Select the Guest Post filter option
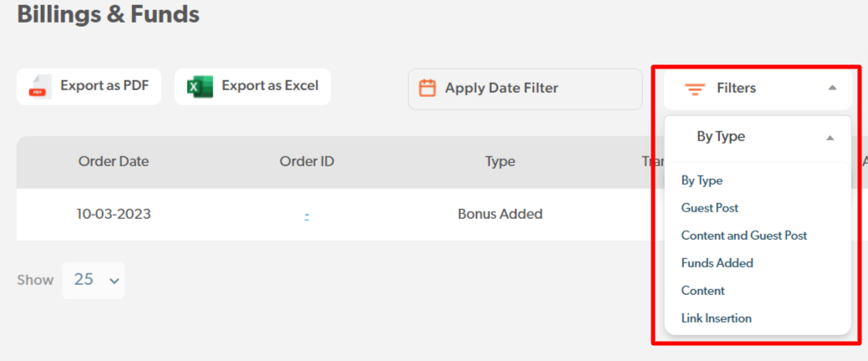Viewport: 868px width, 361px height. (710, 208)
